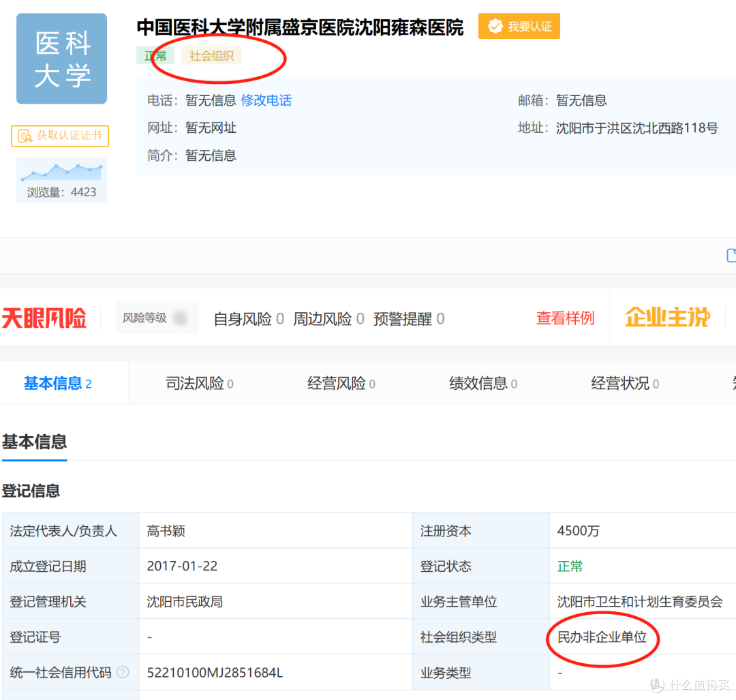Click the 风险等级 badge
736x700 pixels.
click(x=157, y=318)
